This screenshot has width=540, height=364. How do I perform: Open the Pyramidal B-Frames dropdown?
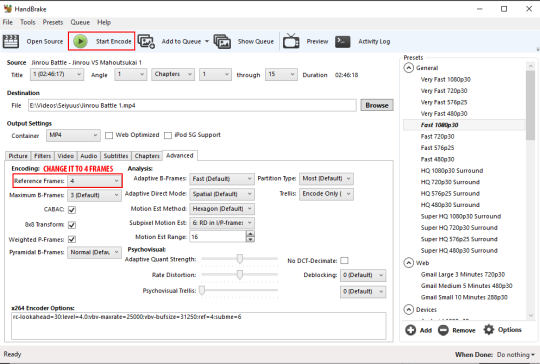tap(94, 252)
